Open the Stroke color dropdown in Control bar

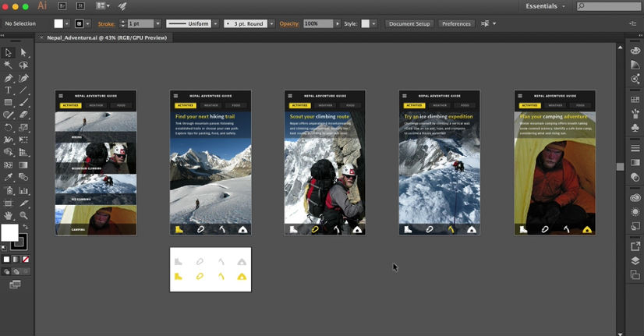pos(87,24)
